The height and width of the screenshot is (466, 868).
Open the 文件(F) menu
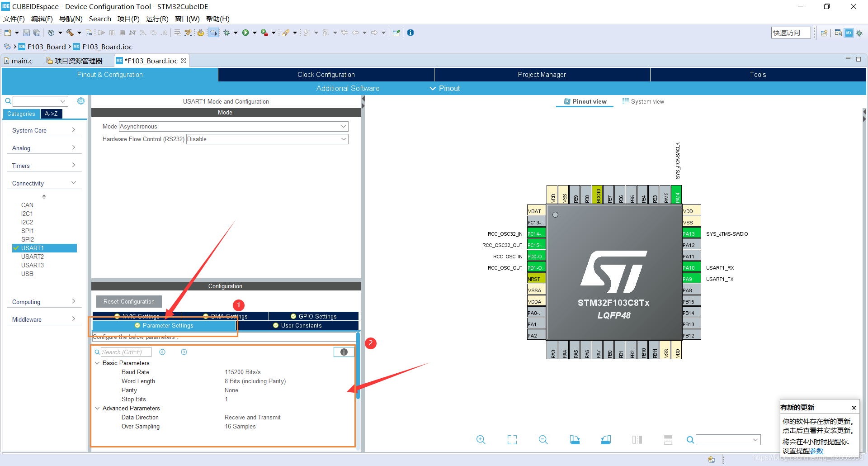(14, 19)
